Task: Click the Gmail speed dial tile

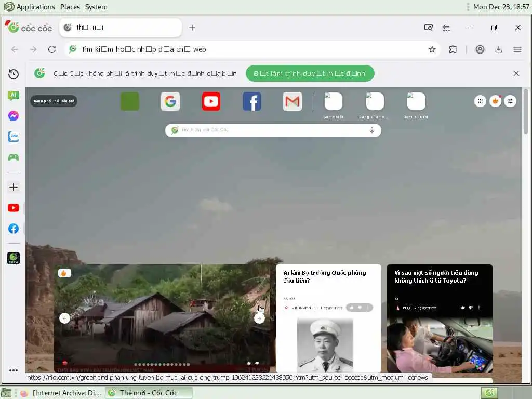Action: (x=292, y=101)
